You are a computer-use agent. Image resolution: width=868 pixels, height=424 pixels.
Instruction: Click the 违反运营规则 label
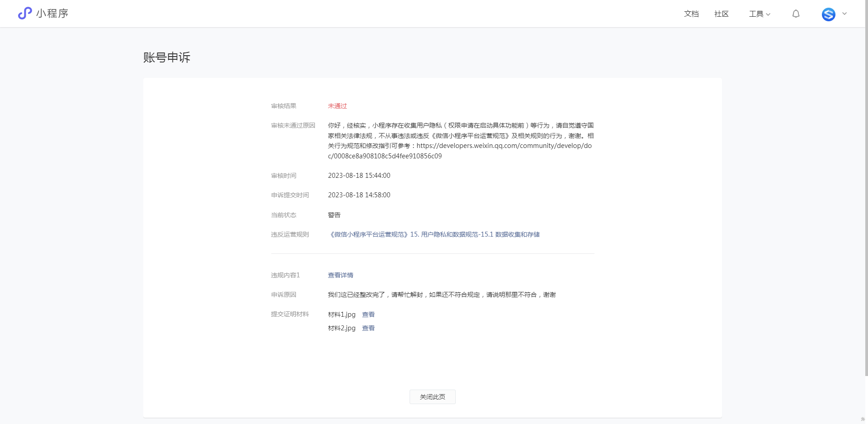tap(290, 234)
